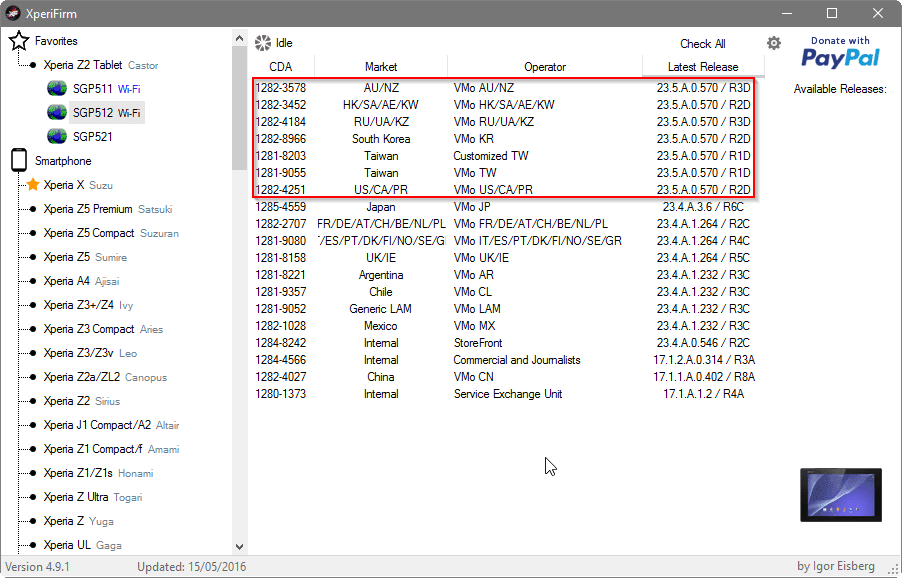
Task: Sort by the Operator column header
Action: coord(545,67)
